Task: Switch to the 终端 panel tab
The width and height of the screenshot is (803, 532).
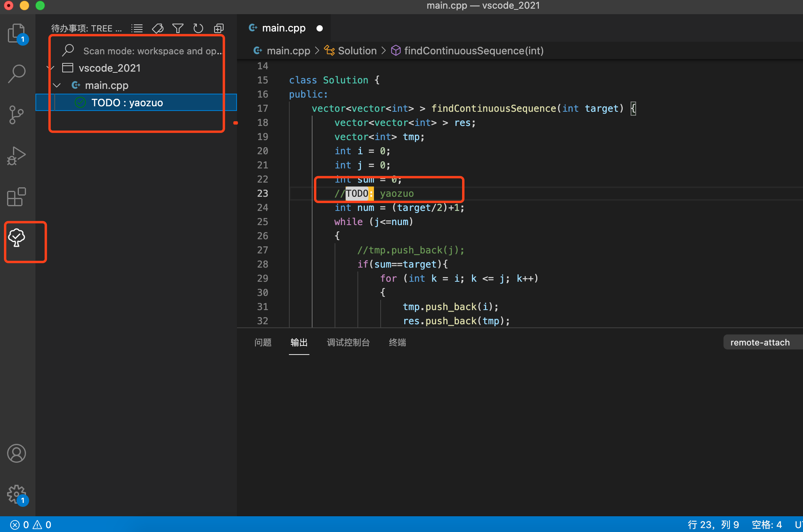Action: (x=397, y=342)
